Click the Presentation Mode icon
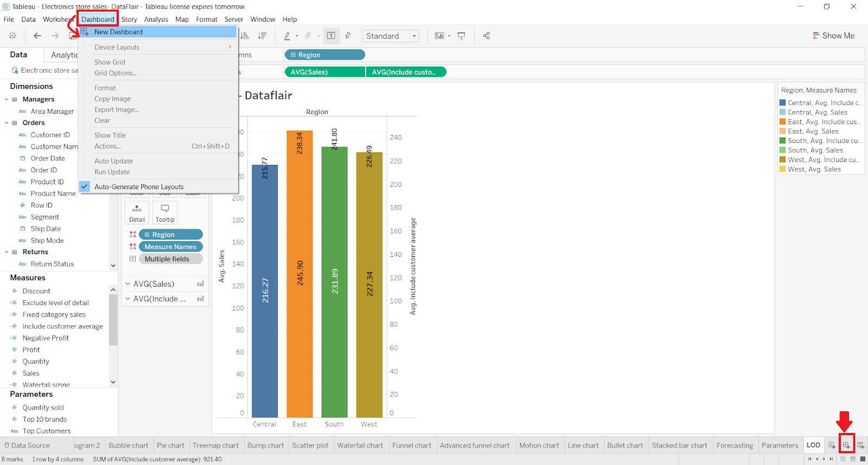The height and width of the screenshot is (465, 868). click(461, 36)
